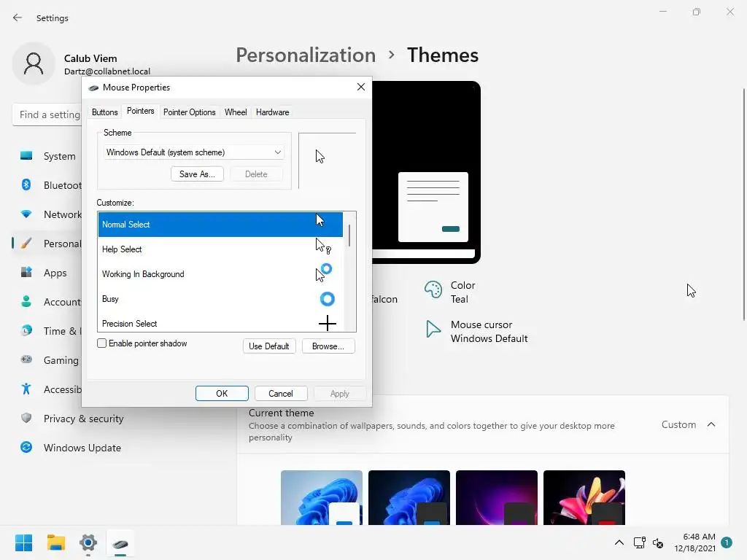
Task: Click the Browse... button
Action: 328,346
